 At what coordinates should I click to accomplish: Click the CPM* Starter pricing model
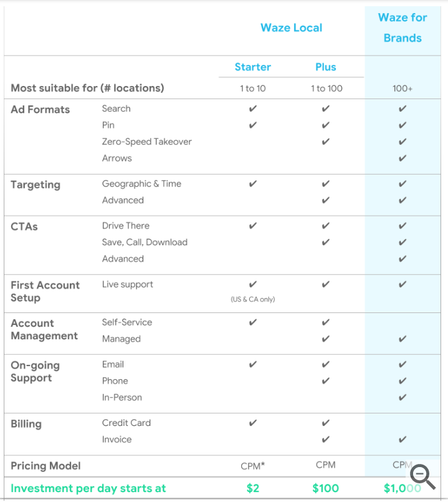pos(253,466)
